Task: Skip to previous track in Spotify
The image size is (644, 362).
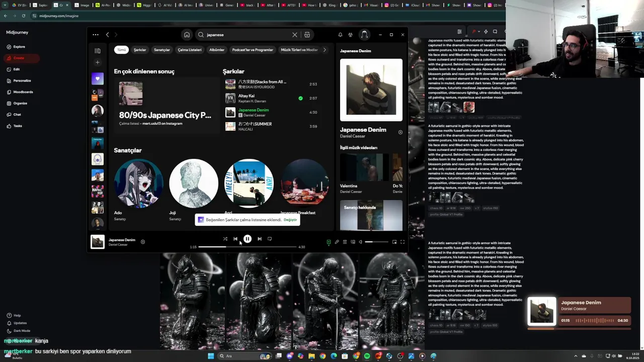Action: click(235, 239)
